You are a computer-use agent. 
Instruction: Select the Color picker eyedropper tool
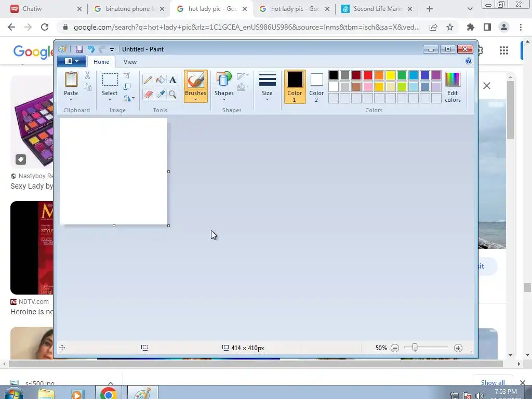(x=160, y=95)
